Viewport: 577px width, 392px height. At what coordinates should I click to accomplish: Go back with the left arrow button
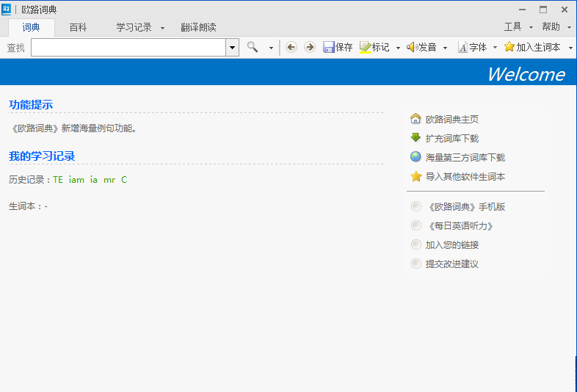click(291, 47)
